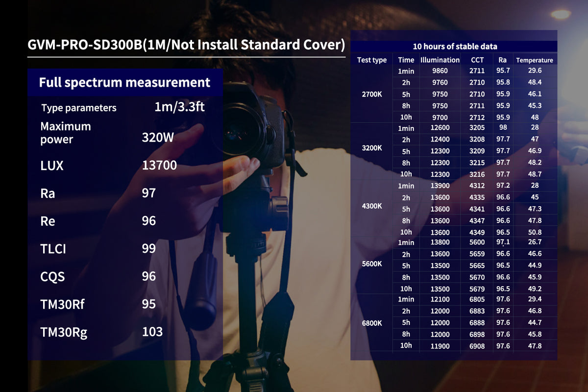The height and width of the screenshot is (392, 588).
Task: Select the temperature value '49.2'
Action: point(535,289)
